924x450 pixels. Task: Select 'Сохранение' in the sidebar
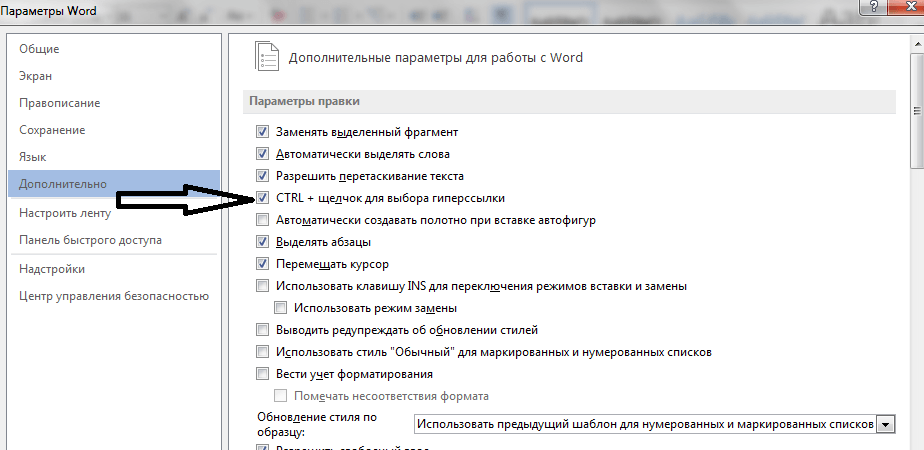pos(52,130)
